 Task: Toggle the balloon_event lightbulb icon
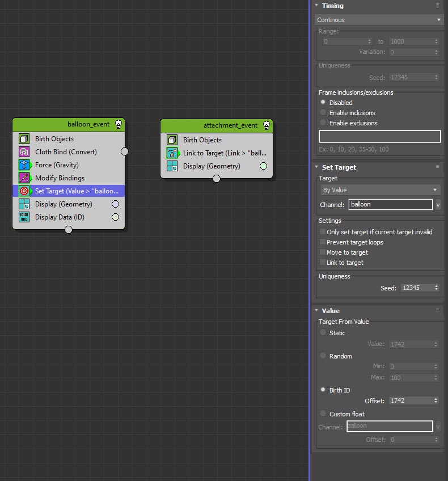click(119, 124)
